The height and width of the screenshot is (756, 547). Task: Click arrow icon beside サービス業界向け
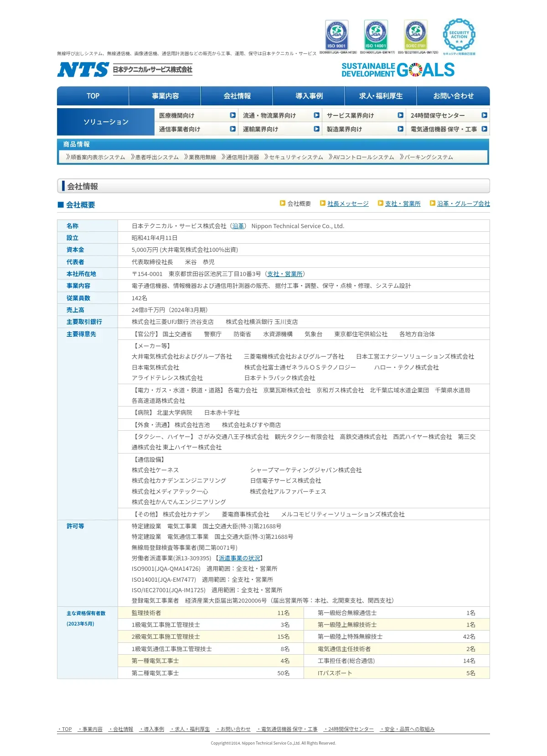coord(401,115)
